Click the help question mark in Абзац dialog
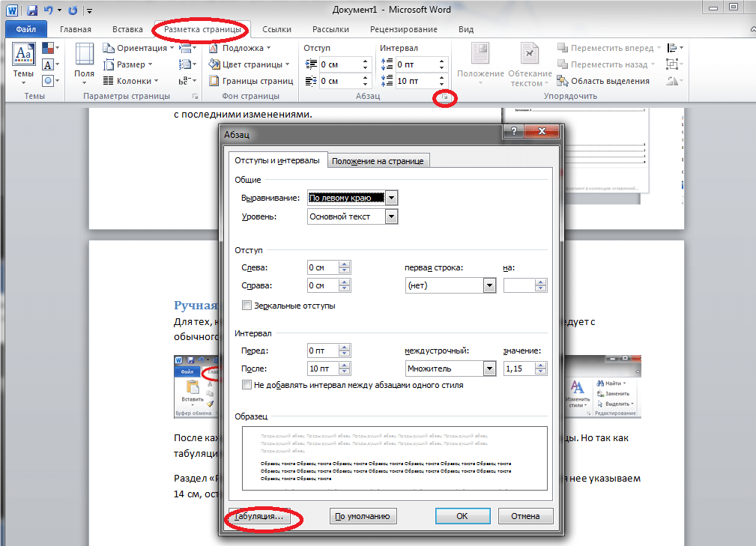This screenshot has height=546, width=756. click(514, 130)
